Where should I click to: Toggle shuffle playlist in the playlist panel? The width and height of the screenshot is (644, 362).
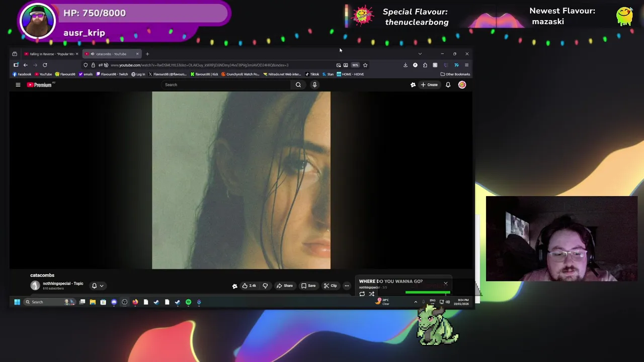click(x=371, y=294)
